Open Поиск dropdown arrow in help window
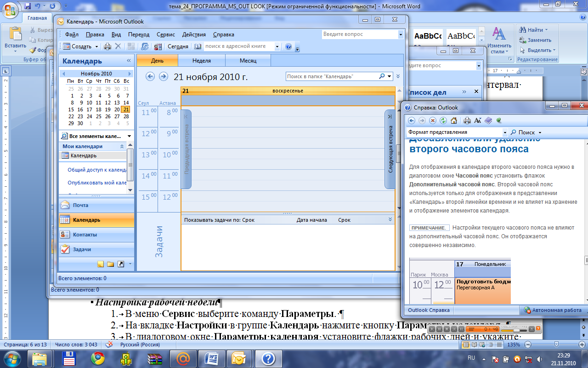Viewport: 588px width, 368px height. pyautogui.click(x=540, y=132)
